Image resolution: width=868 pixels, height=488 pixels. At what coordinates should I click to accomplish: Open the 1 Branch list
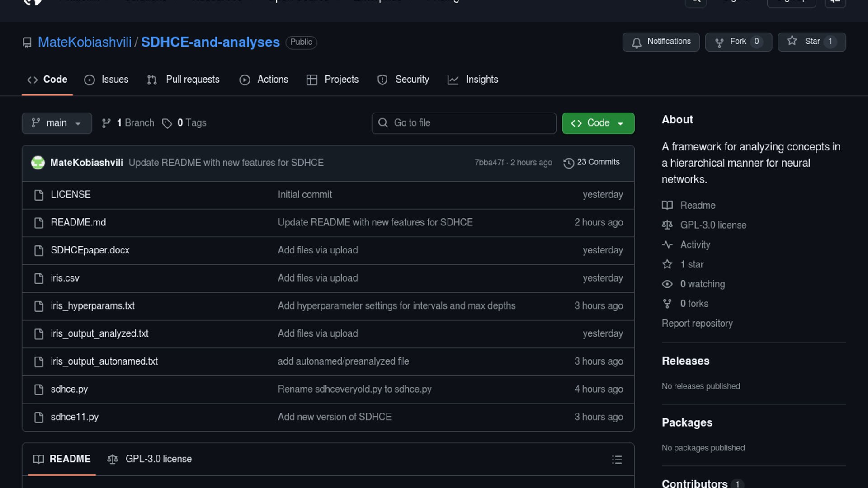tap(128, 123)
